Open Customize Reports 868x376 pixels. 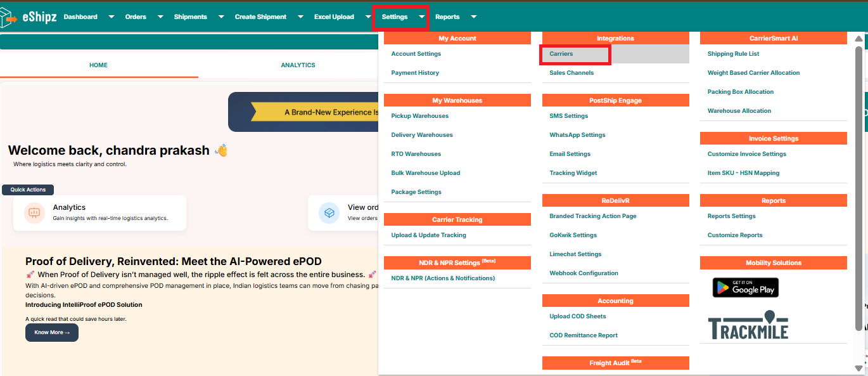(x=735, y=235)
